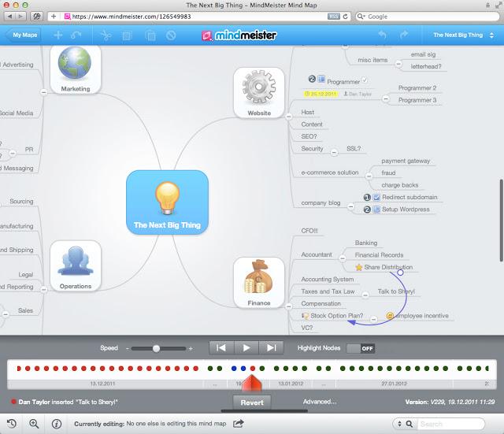The image size is (504, 434).
Task: Click the red timeline position marker
Action: coord(251,383)
